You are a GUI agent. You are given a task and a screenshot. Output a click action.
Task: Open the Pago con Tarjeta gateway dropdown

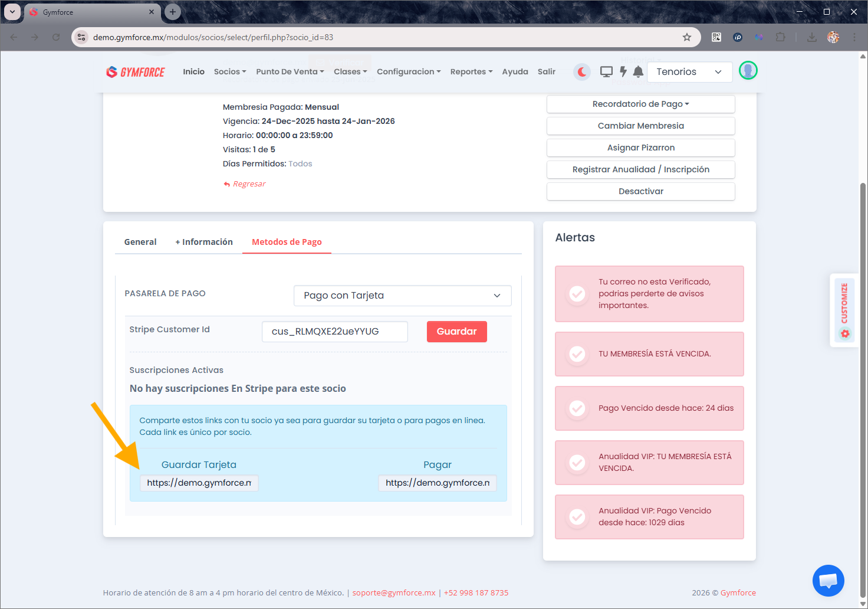[x=402, y=296]
